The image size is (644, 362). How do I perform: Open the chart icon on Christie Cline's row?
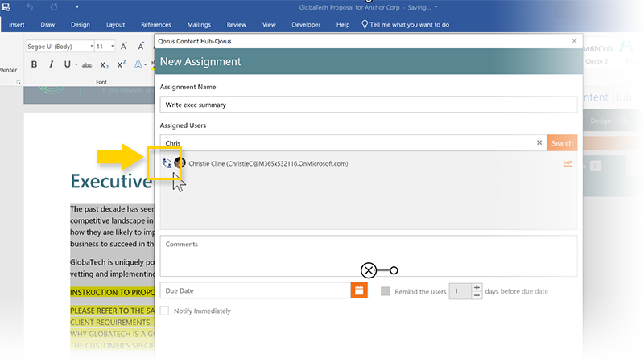(568, 163)
